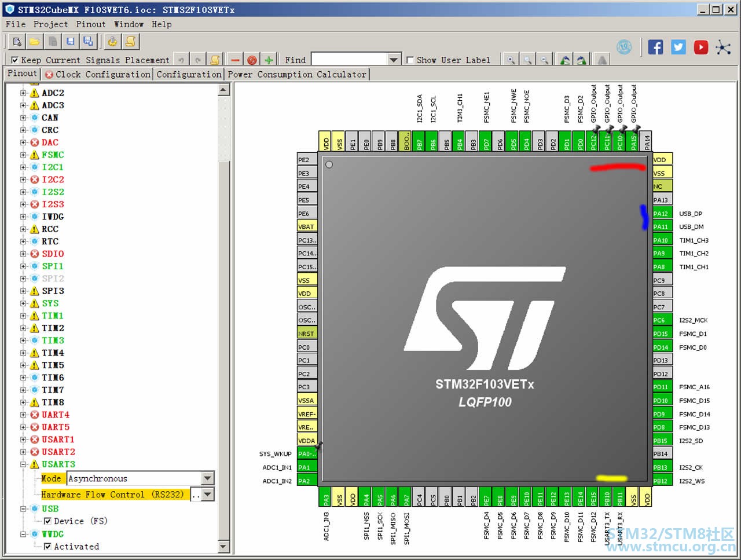Open the USART3 Mode Asynchronous dropdown
Viewport: 741px width, 560px height.
(208, 478)
